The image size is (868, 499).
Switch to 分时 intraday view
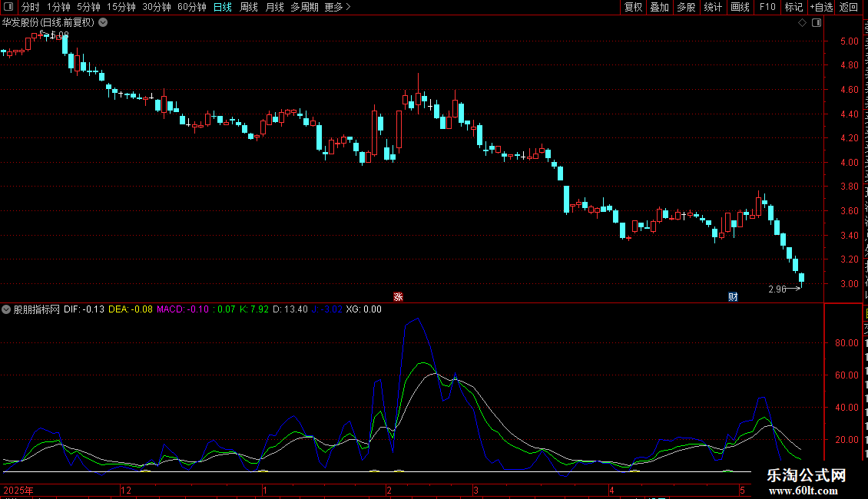tap(31, 7)
